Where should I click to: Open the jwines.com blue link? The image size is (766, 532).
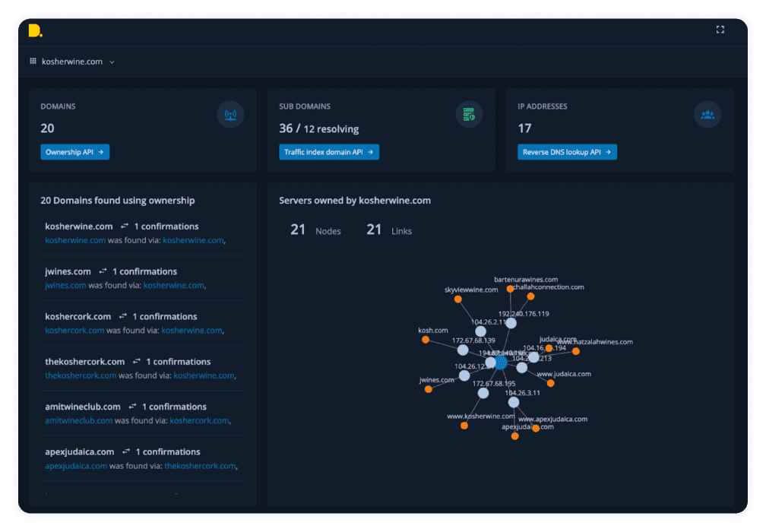tap(65, 285)
